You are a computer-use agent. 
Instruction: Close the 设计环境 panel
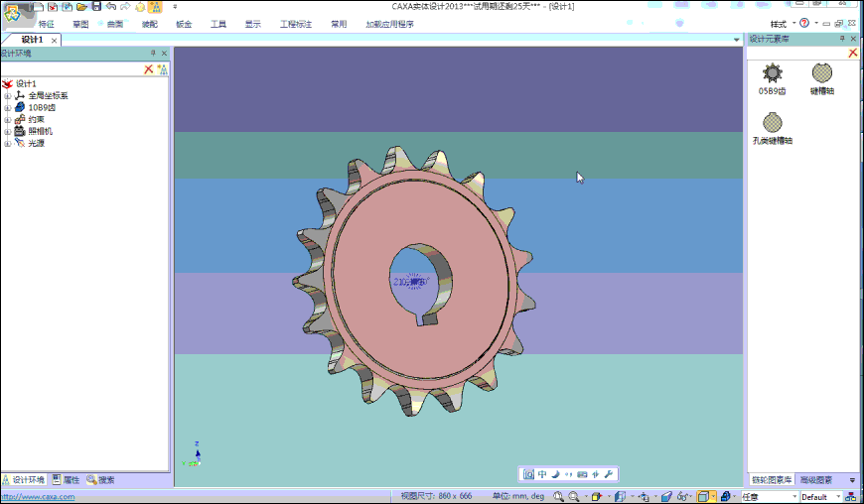pyautogui.click(x=164, y=54)
